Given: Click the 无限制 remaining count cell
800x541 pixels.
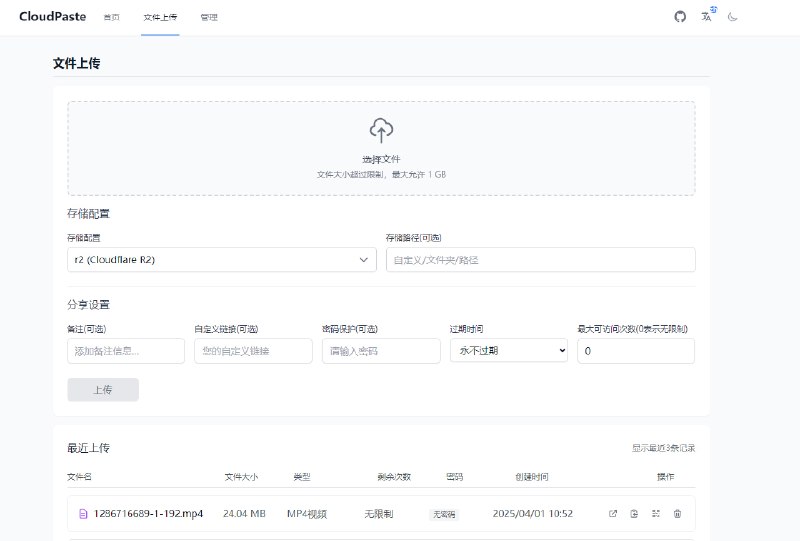Looking at the screenshot, I should 379,513.
